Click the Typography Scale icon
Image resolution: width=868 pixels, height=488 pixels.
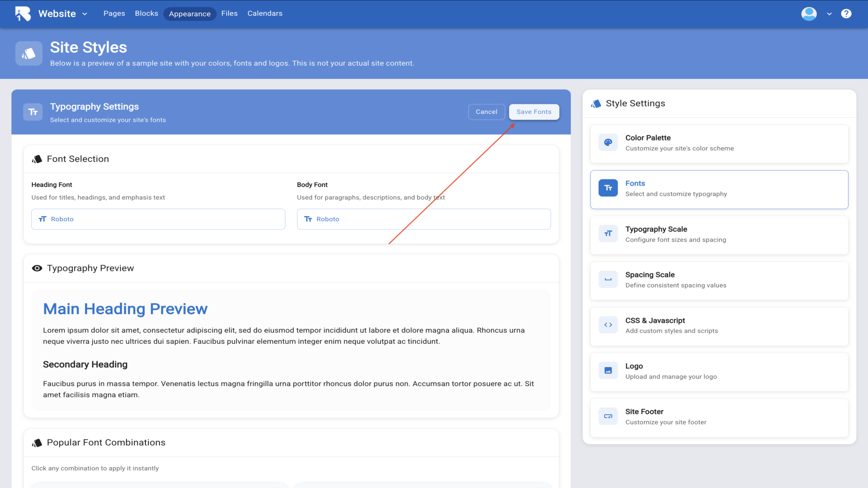[608, 234]
